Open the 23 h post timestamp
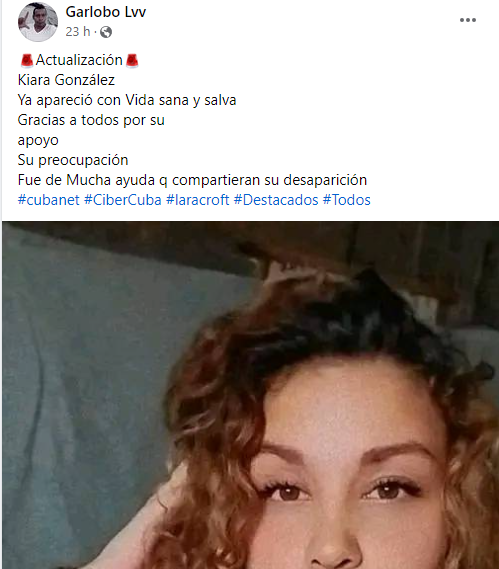This screenshot has width=499, height=569. pyautogui.click(x=78, y=32)
